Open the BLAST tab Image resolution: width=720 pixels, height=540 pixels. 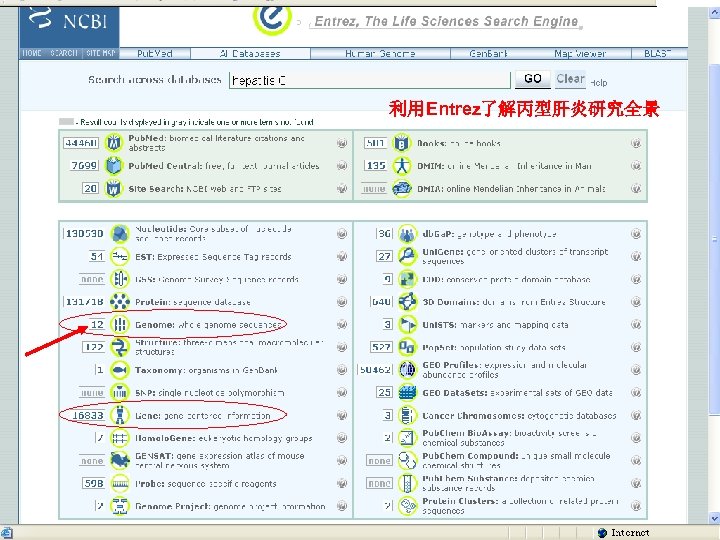tap(658, 53)
